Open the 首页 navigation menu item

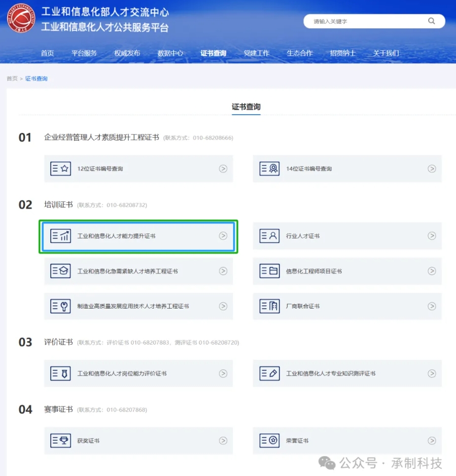pyautogui.click(x=47, y=53)
